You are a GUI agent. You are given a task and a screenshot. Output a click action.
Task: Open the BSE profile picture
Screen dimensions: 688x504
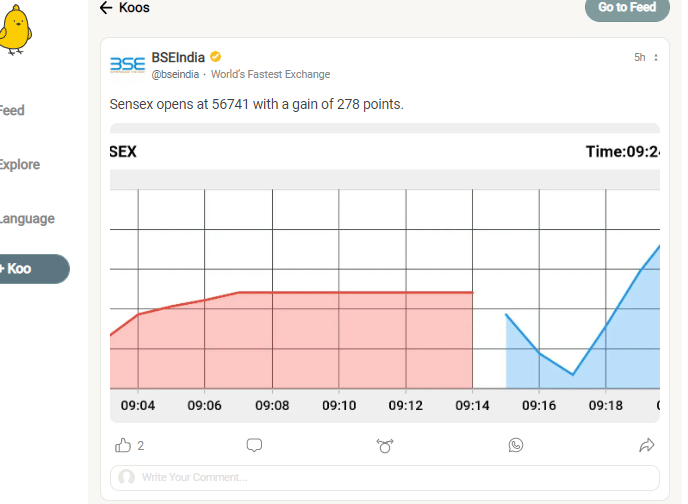127,64
